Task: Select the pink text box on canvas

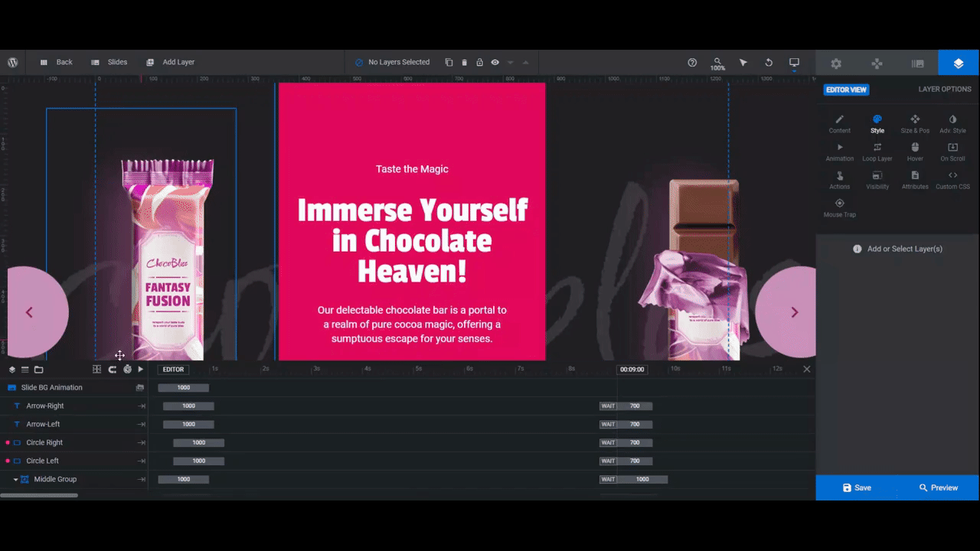Action: (x=412, y=221)
